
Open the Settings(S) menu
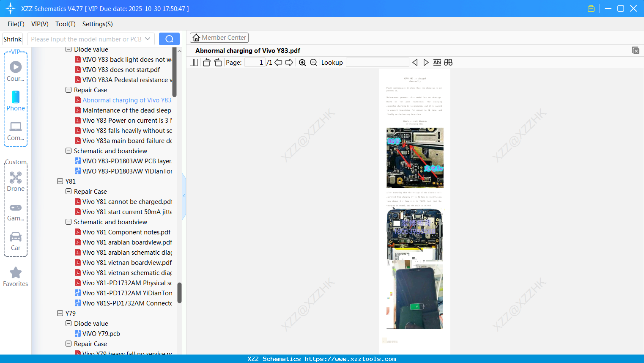[98, 24]
